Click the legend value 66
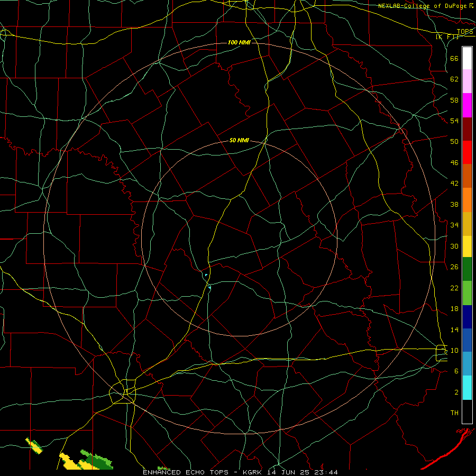The height and width of the screenshot is (476, 476). (454, 58)
